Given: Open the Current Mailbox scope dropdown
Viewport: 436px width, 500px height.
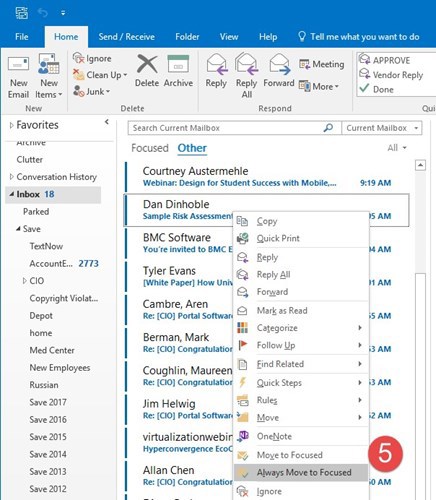Looking at the screenshot, I should (382, 128).
